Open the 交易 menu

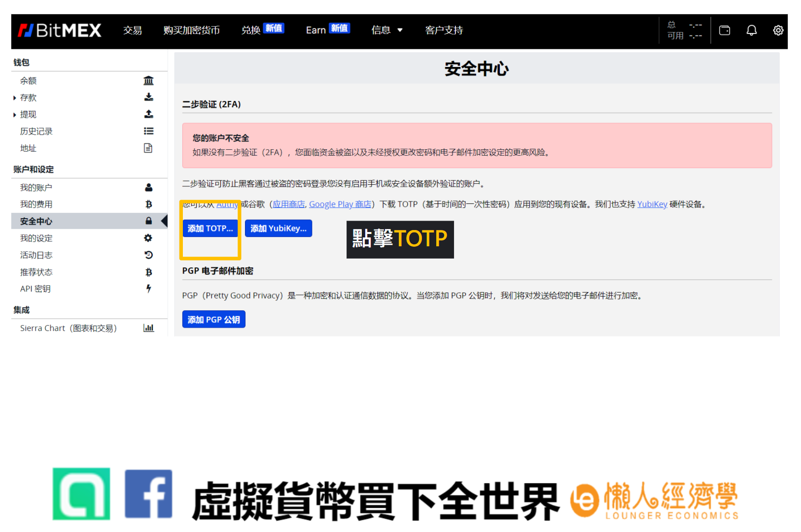[x=133, y=31]
